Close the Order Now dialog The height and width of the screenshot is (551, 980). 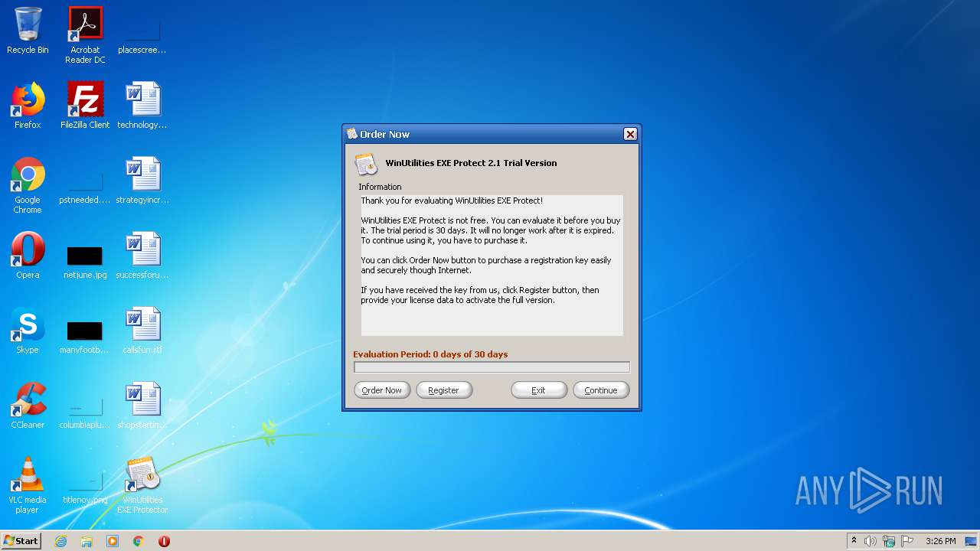coord(630,134)
